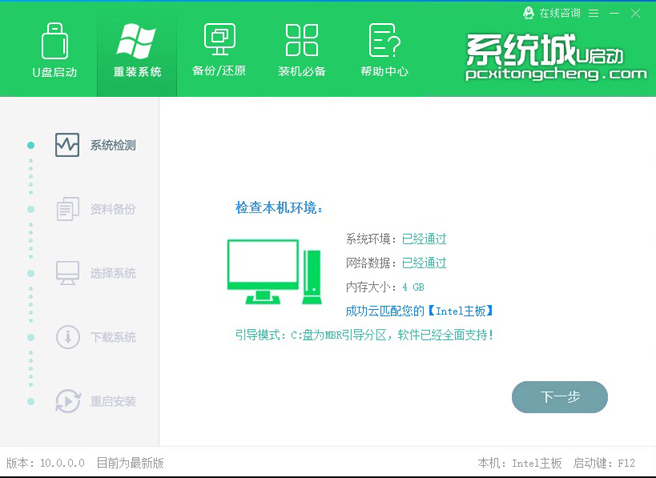Click the 【Intel主板】 match result text
This screenshot has height=478, width=656.
[x=461, y=311]
